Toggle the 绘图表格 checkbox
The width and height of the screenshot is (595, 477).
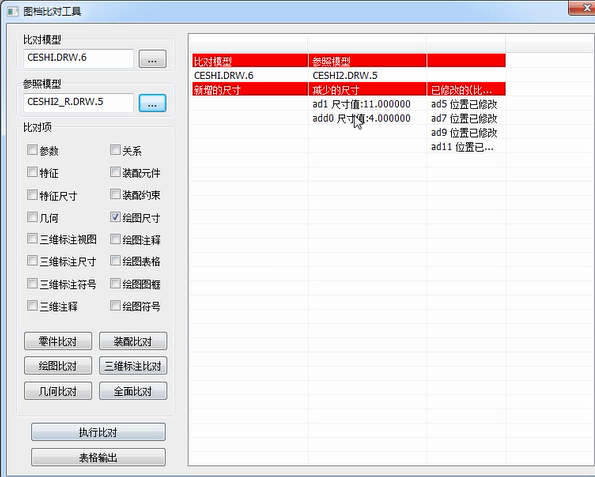[x=115, y=261]
